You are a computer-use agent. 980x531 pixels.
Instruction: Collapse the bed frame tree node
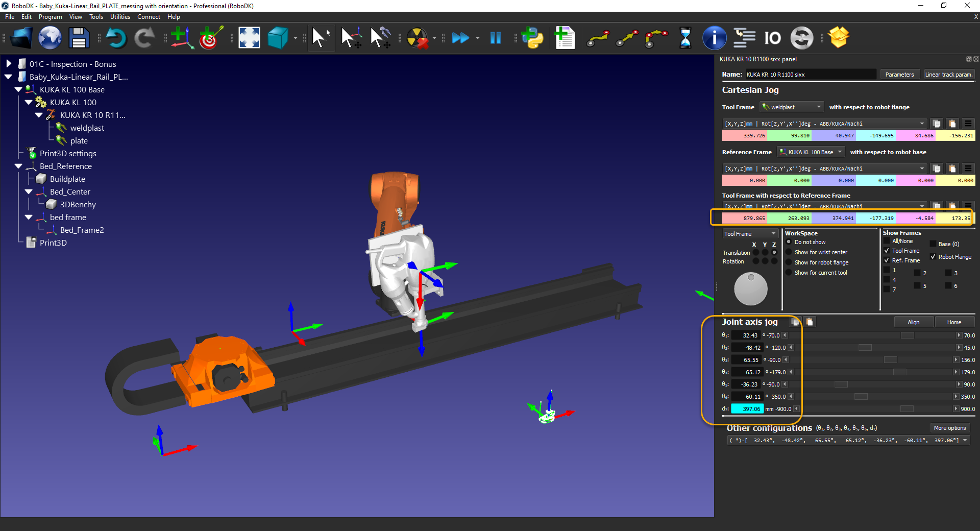(x=29, y=217)
